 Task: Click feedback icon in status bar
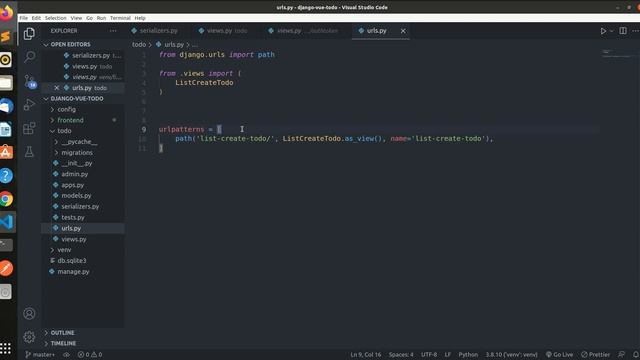click(x=621, y=355)
